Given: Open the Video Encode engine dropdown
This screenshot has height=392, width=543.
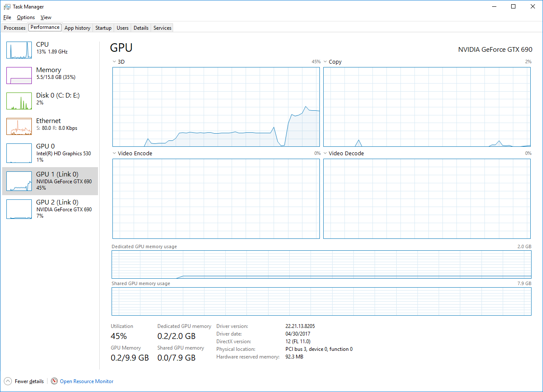Looking at the screenshot, I should coord(114,153).
